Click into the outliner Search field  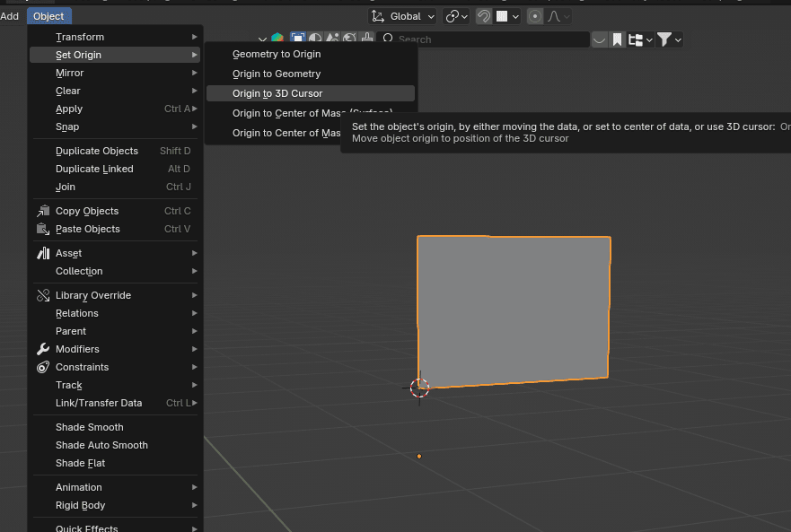click(x=489, y=39)
